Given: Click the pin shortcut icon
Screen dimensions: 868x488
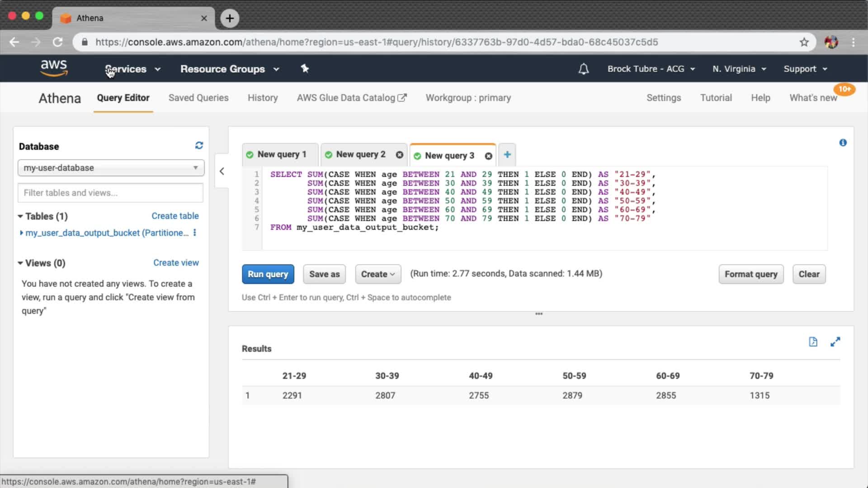Looking at the screenshot, I should pyautogui.click(x=305, y=69).
